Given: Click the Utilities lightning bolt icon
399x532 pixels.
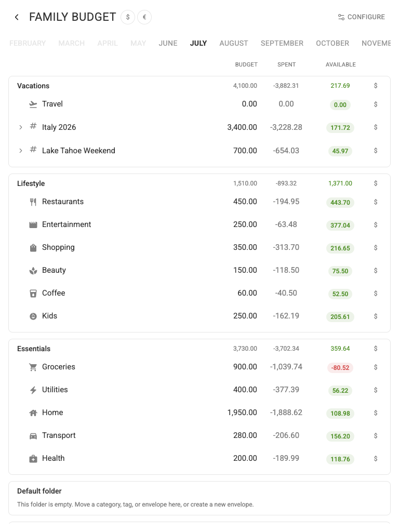Looking at the screenshot, I should [33, 390].
